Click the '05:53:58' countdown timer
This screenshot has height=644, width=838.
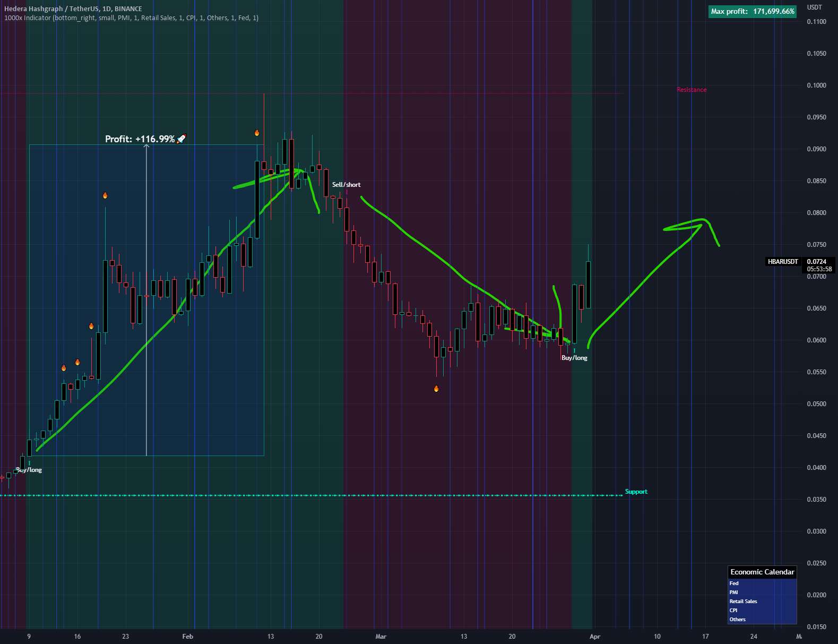(x=819, y=269)
